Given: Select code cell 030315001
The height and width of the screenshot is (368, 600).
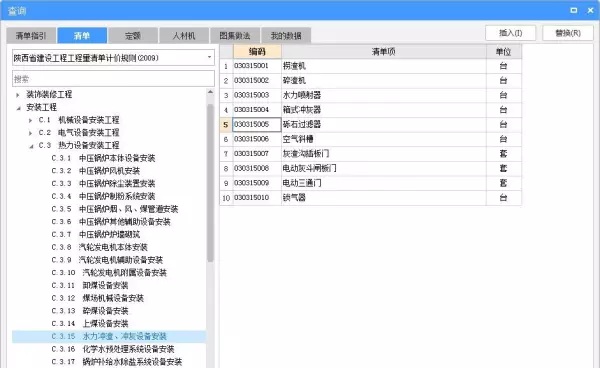Looking at the screenshot, I should coord(257,66).
